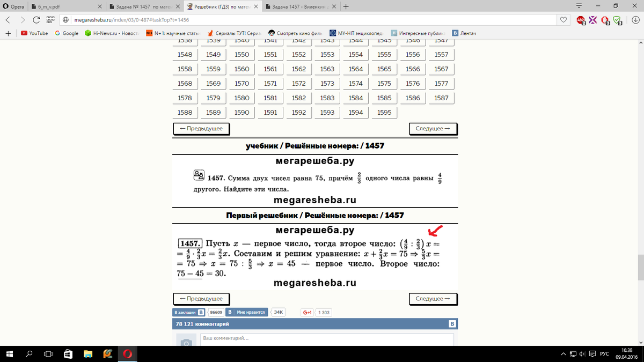
Task: Select task number 1587
Action: click(x=441, y=98)
